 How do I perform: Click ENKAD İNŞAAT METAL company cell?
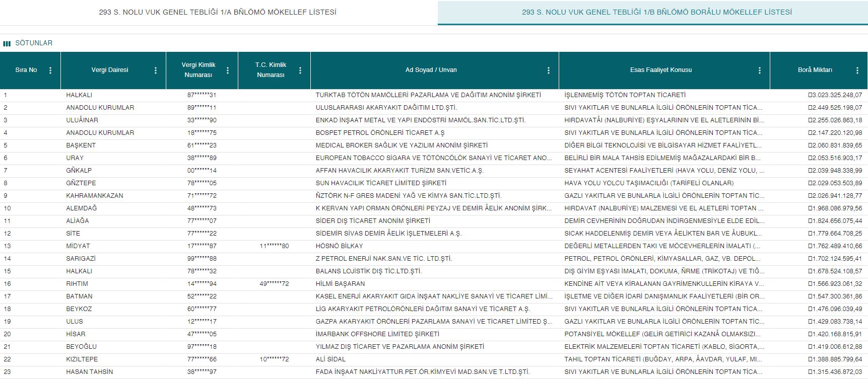pos(421,120)
